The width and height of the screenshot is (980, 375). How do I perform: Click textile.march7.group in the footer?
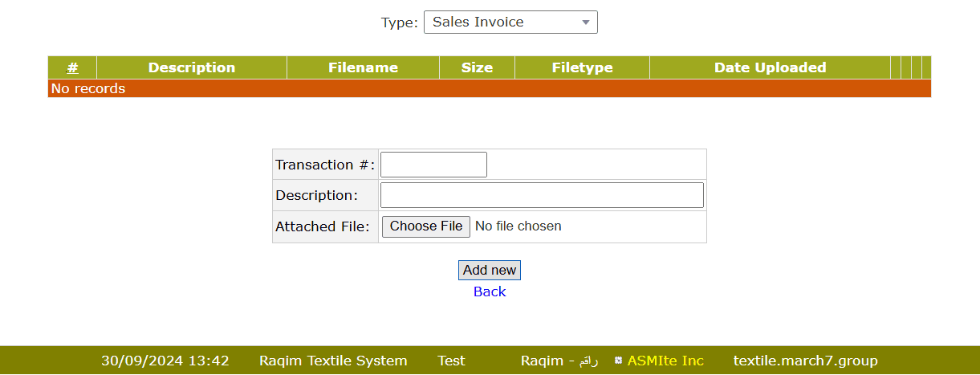tap(805, 361)
